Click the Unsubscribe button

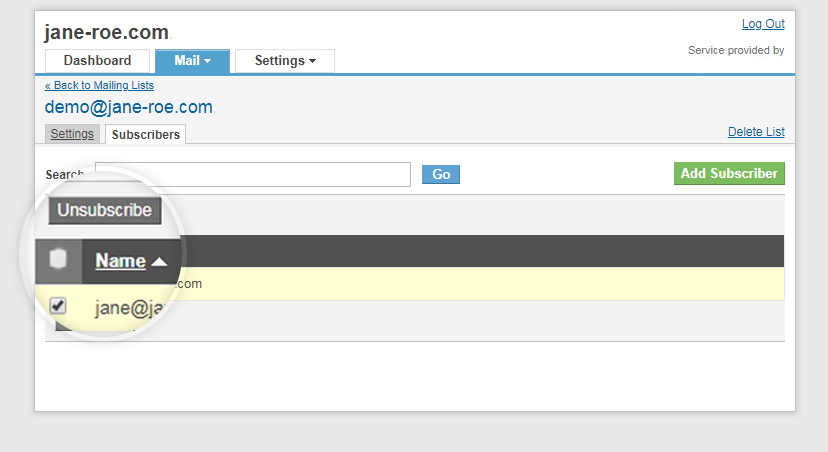[105, 210]
